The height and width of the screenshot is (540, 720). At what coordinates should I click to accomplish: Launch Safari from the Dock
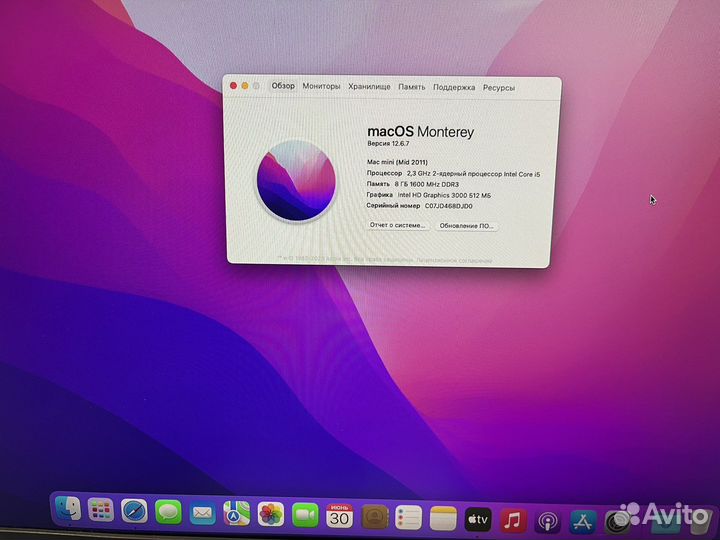(134, 511)
